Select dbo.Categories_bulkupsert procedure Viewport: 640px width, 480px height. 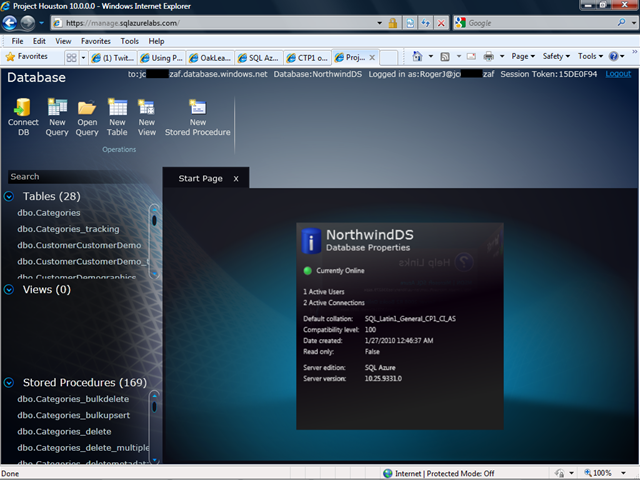point(73,415)
